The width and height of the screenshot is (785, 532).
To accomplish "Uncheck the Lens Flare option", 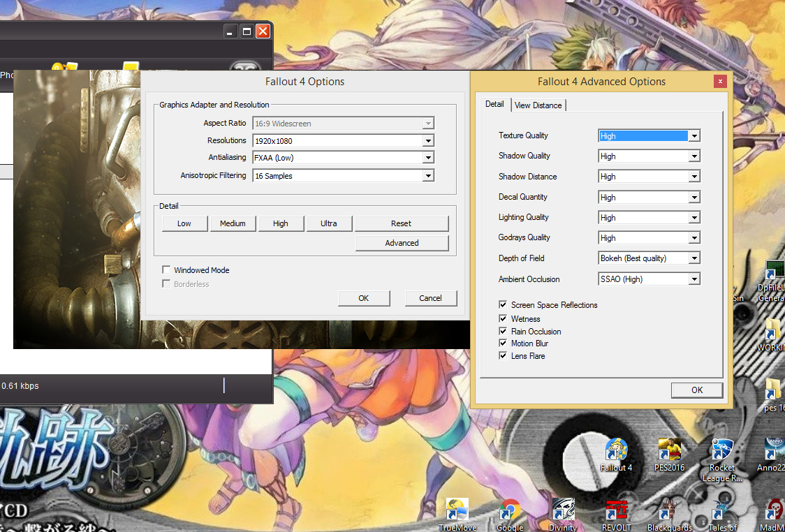I will [503, 356].
